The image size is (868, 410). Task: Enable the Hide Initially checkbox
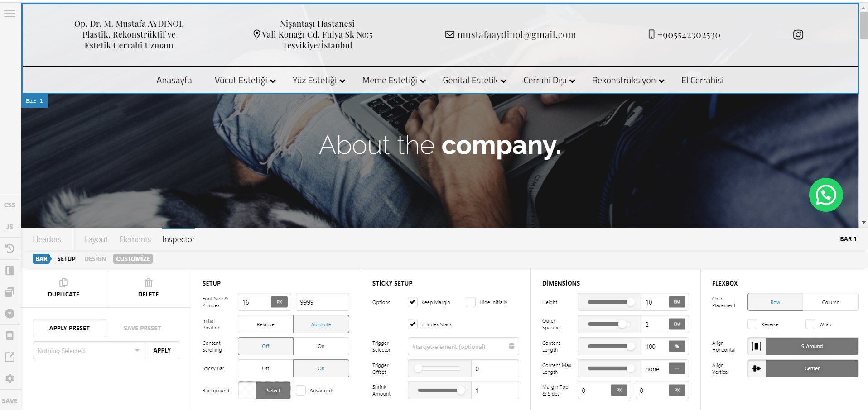pyautogui.click(x=471, y=302)
